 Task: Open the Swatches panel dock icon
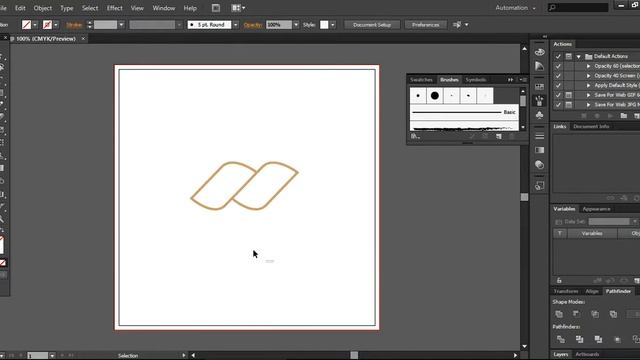540,87
